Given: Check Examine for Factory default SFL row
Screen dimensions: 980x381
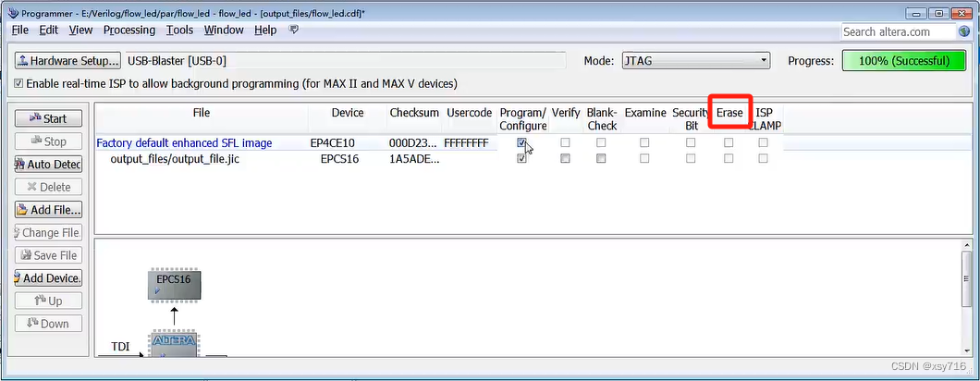Looking at the screenshot, I should [x=644, y=142].
